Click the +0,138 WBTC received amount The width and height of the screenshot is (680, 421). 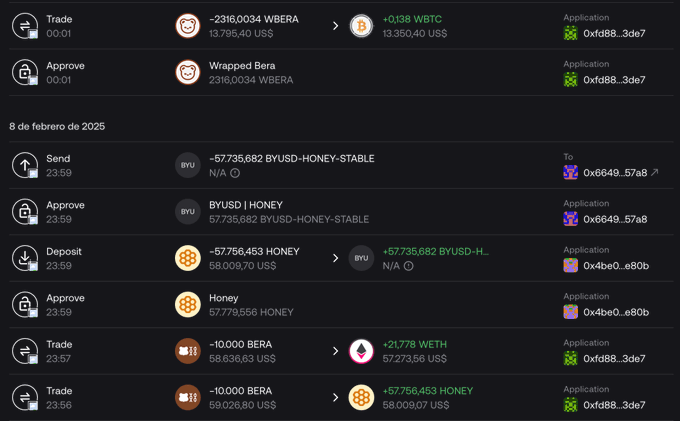click(x=412, y=19)
